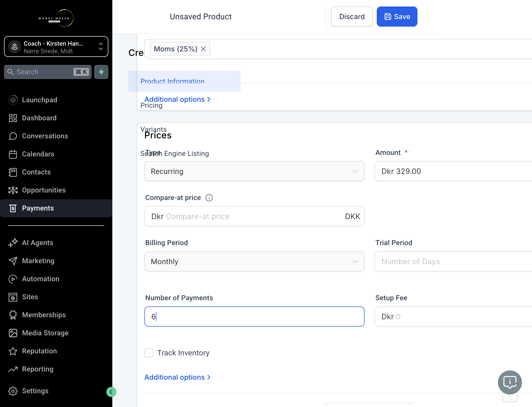Click the account location pin avatar

tap(15, 47)
